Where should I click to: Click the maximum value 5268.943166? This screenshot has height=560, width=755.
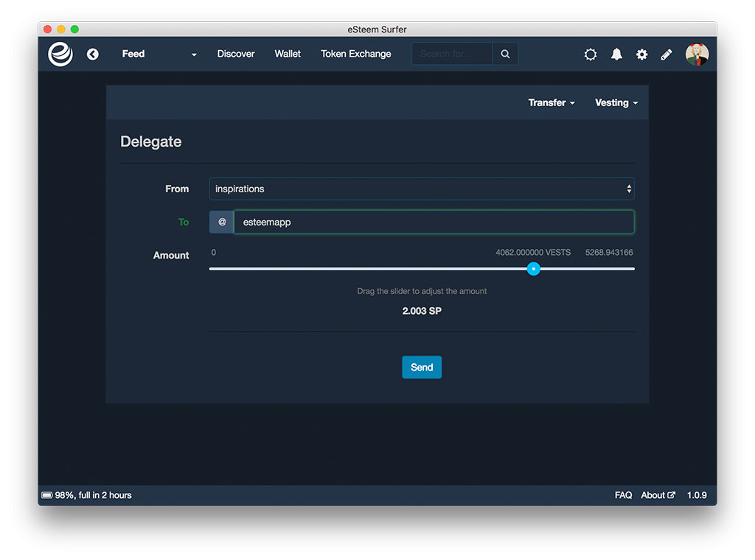point(609,252)
